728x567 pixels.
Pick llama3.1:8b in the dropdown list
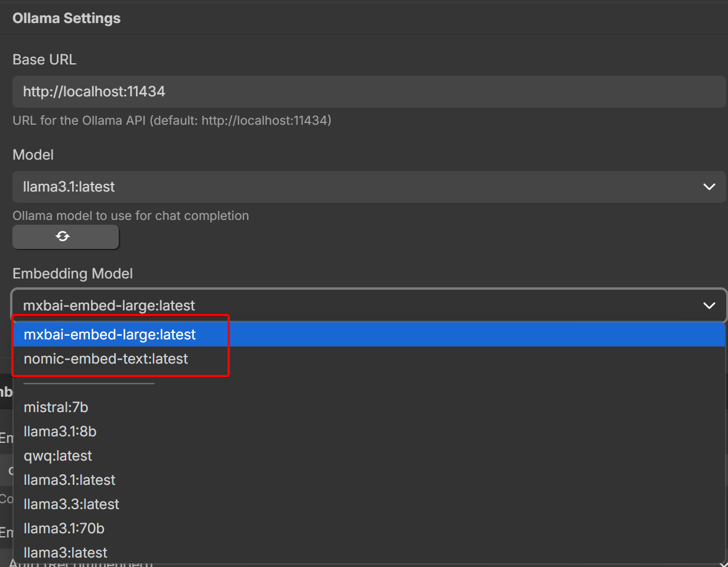coord(60,432)
